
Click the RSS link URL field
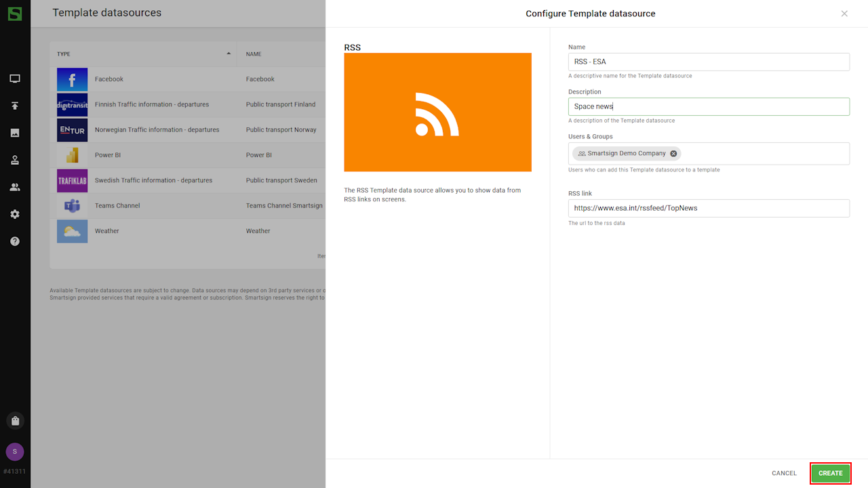(709, 208)
